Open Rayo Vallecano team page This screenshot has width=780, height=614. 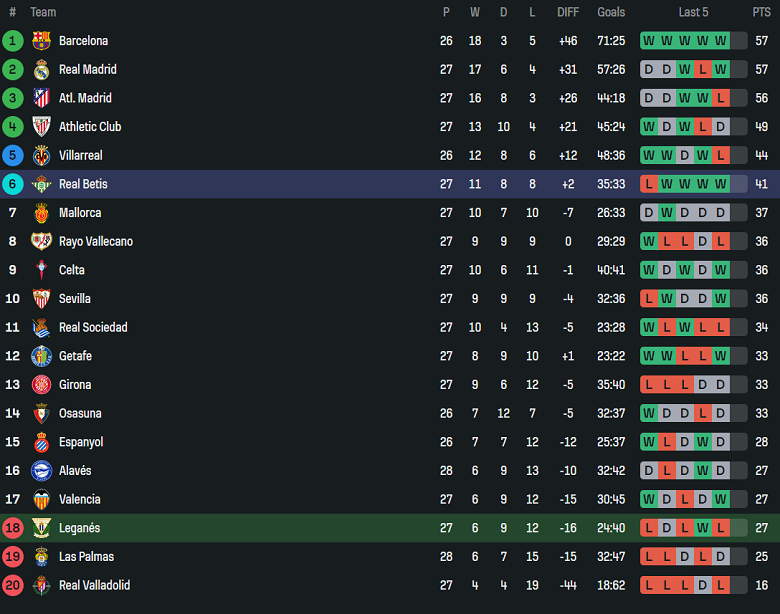tap(96, 242)
